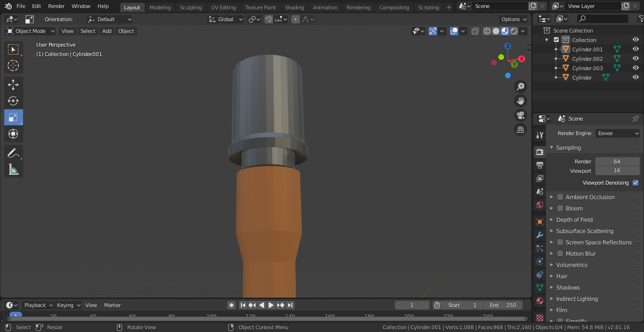Toggle the camera view icon
The height and width of the screenshot is (332, 644).
[520, 115]
